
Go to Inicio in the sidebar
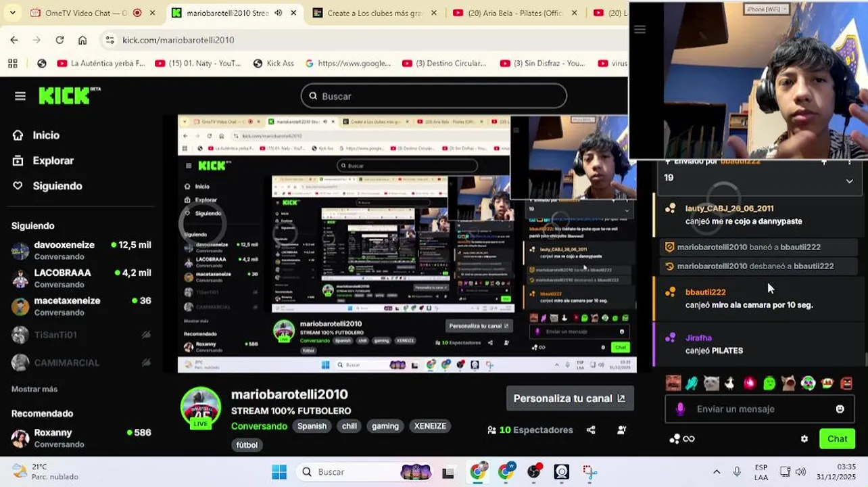click(x=36, y=135)
